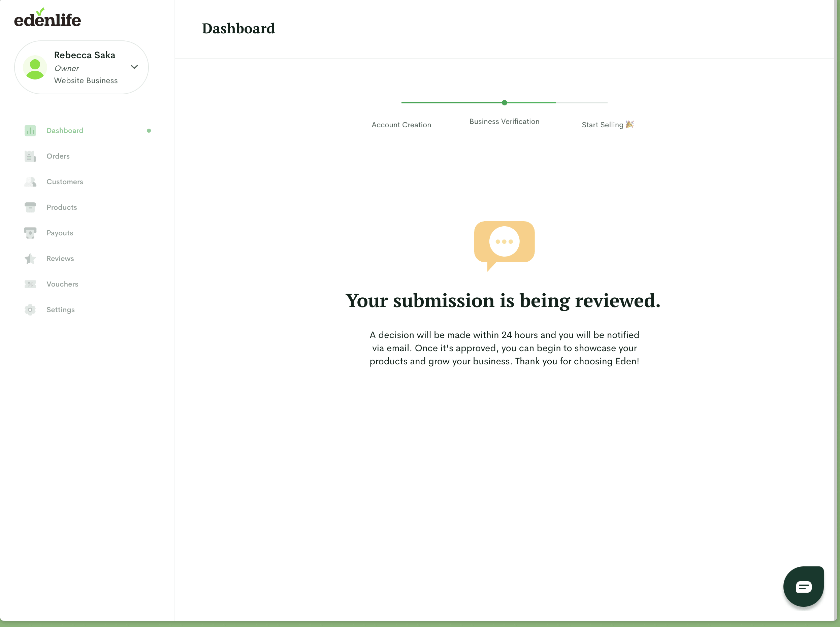Click the Dashboard bar chart icon
The image size is (840, 627).
[x=30, y=131]
